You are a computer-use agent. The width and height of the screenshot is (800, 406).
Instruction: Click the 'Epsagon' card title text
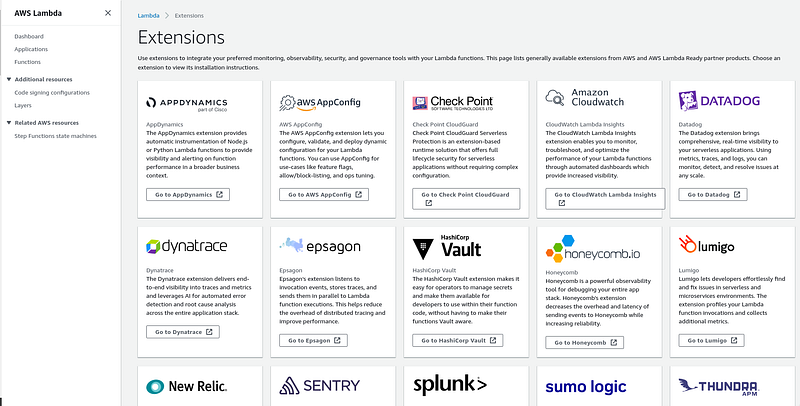tap(291, 271)
